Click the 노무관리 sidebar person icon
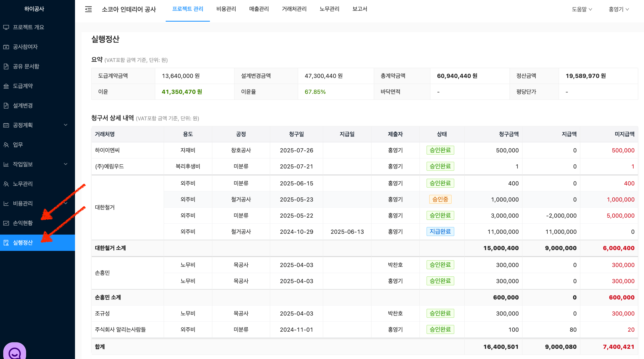644x359 pixels. [x=6, y=184]
